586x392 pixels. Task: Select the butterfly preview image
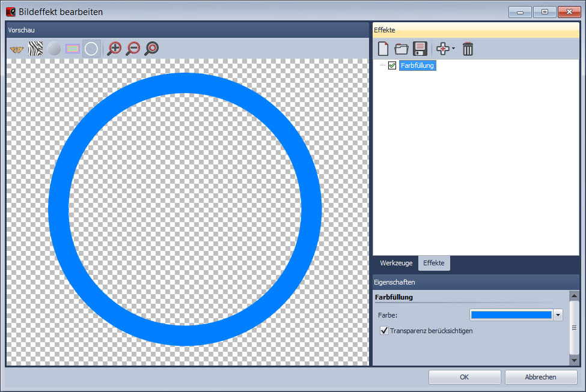point(17,49)
